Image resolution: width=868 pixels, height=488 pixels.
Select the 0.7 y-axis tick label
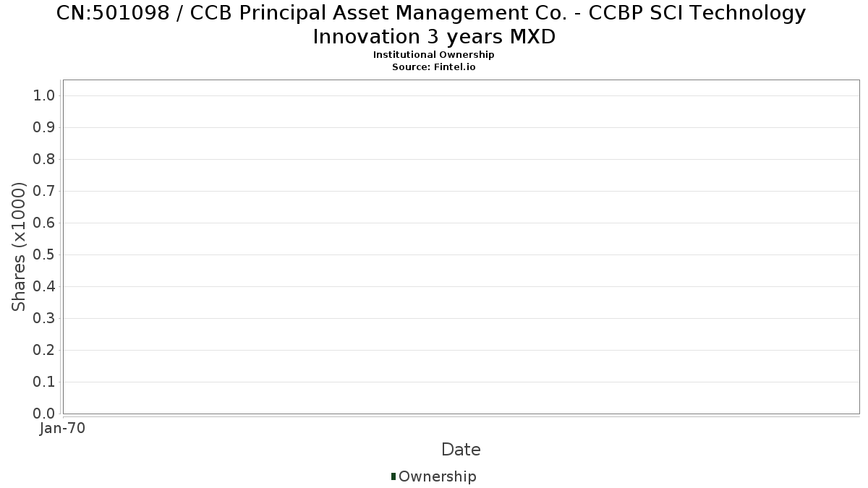pyautogui.click(x=44, y=191)
